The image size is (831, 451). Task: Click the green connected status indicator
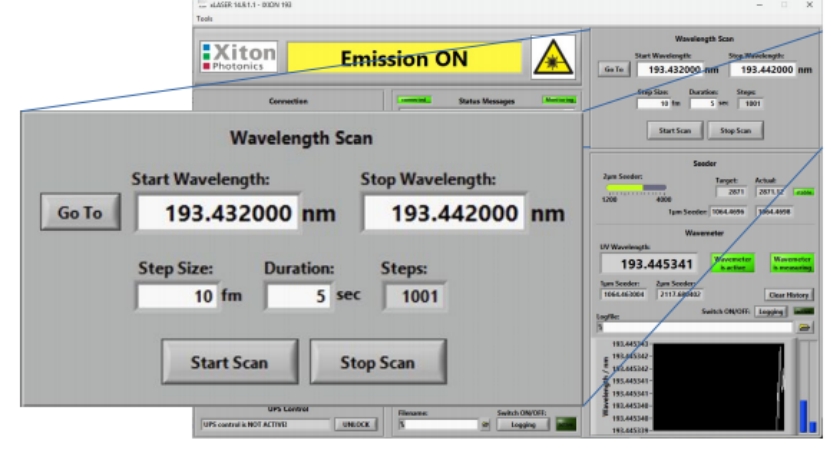point(414,100)
